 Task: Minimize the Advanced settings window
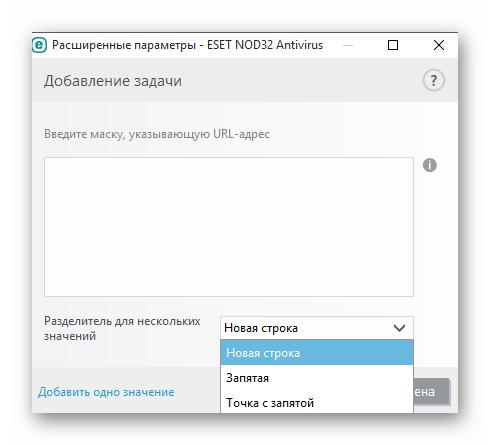pyautogui.click(x=348, y=45)
